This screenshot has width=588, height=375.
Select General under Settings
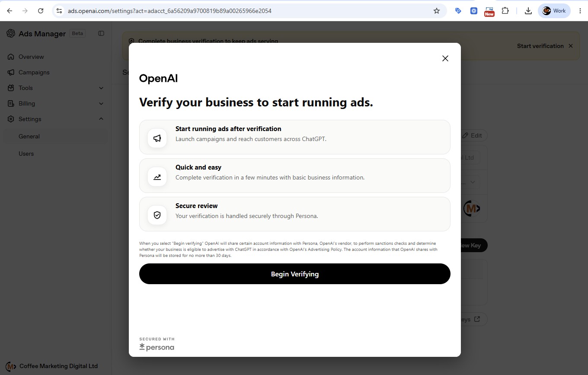coord(55,136)
